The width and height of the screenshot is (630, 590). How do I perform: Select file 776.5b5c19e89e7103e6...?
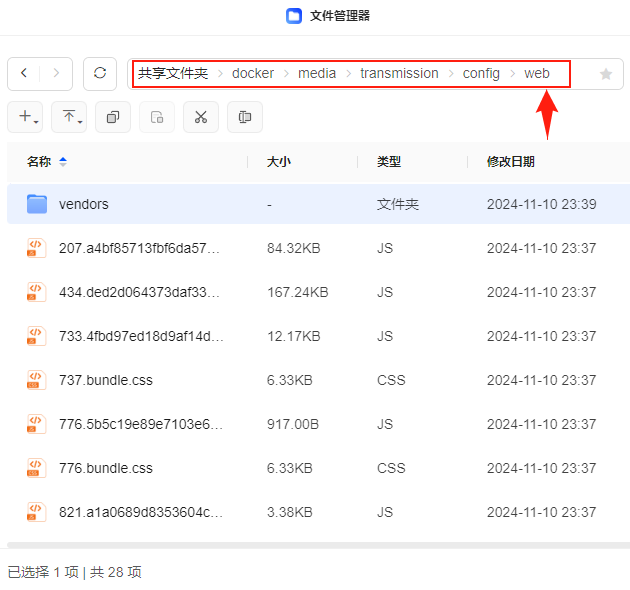pos(141,424)
